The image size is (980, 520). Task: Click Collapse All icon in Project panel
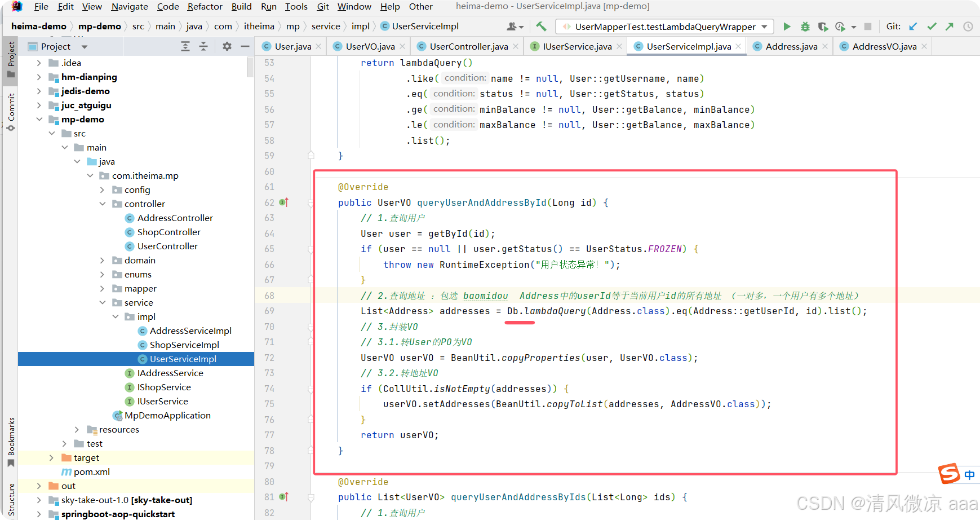[203, 46]
